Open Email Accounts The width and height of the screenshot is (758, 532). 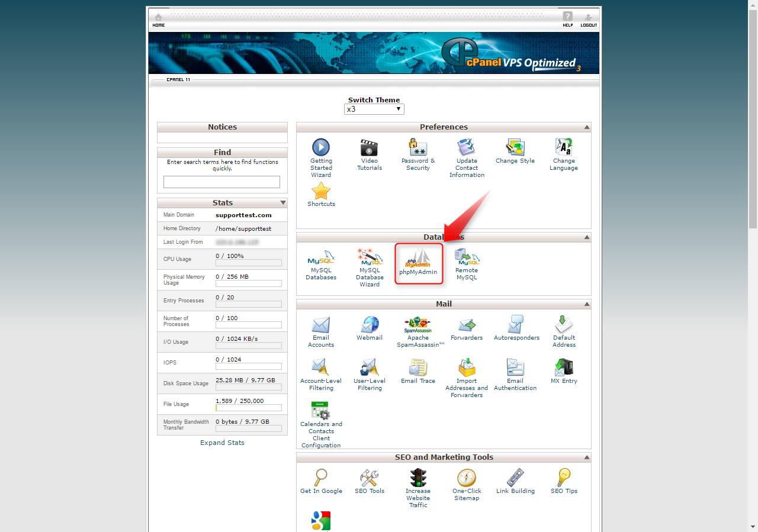(320, 330)
